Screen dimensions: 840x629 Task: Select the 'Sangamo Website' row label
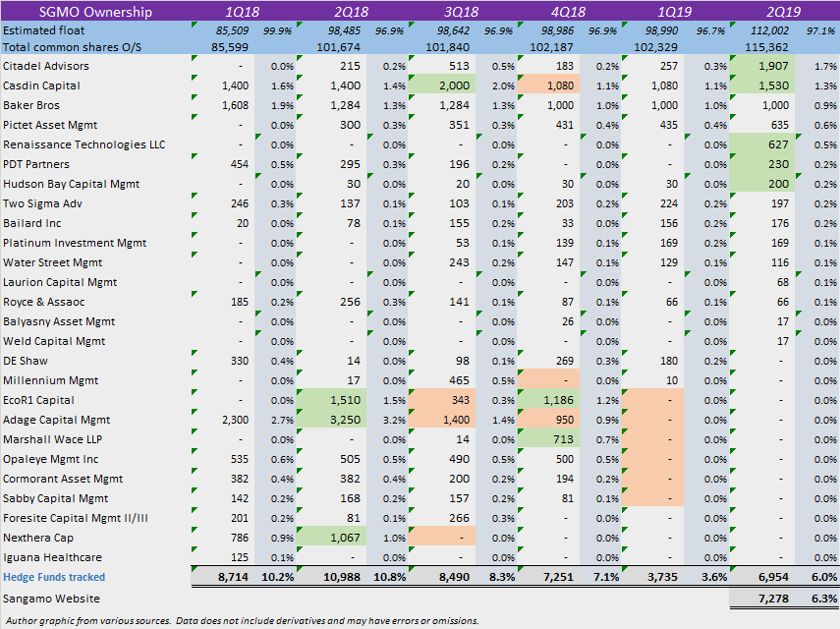(51, 599)
